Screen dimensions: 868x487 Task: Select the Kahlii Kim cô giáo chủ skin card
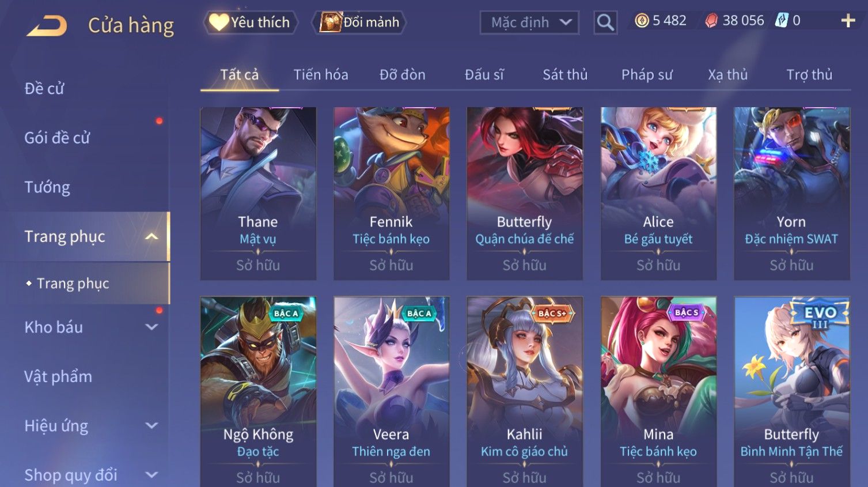pyautogui.click(x=524, y=392)
